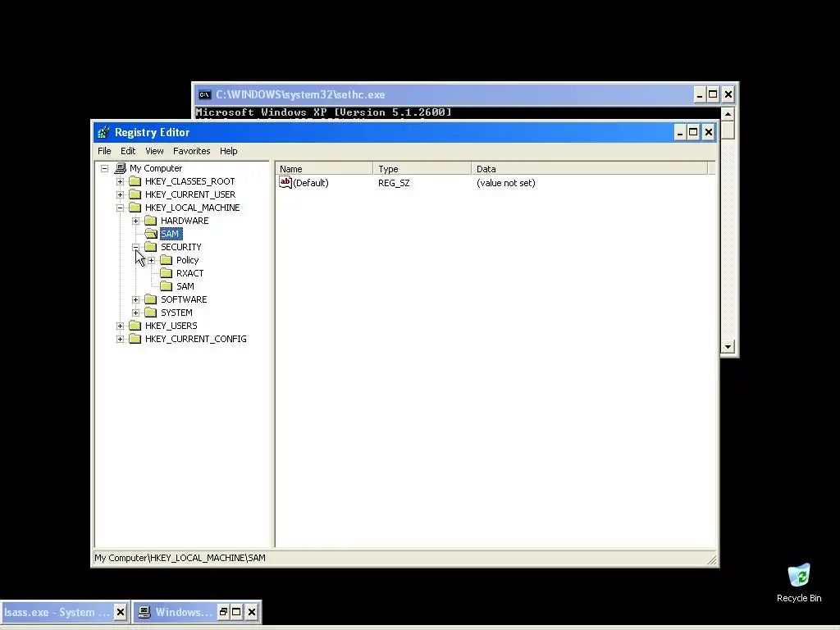Image resolution: width=840 pixels, height=630 pixels.
Task: Click the Windows task button computer icon
Action: click(x=144, y=612)
